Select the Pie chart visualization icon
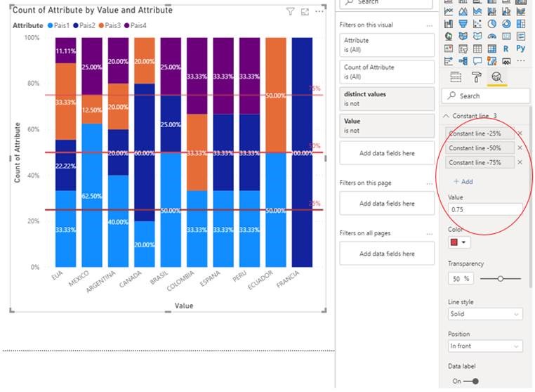 click(x=491, y=24)
